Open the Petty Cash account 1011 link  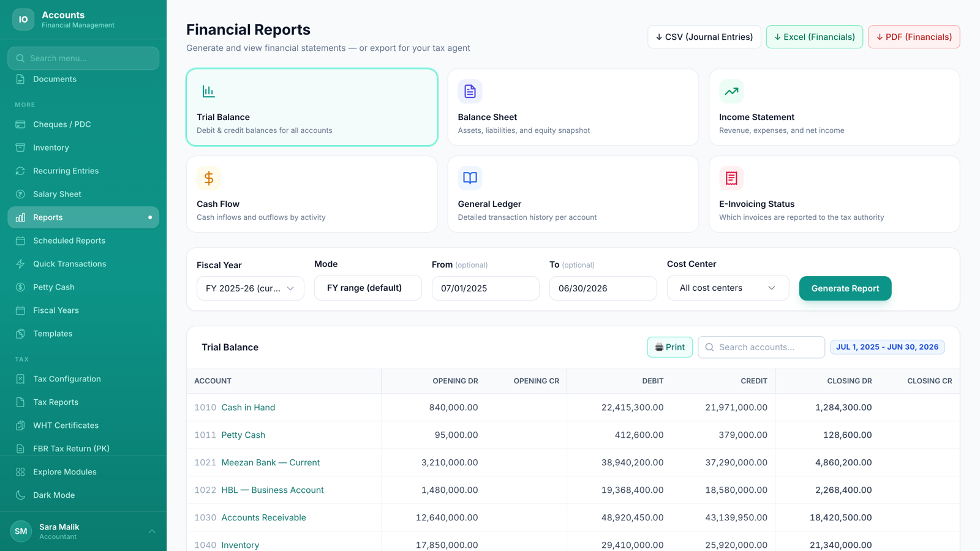coord(243,435)
